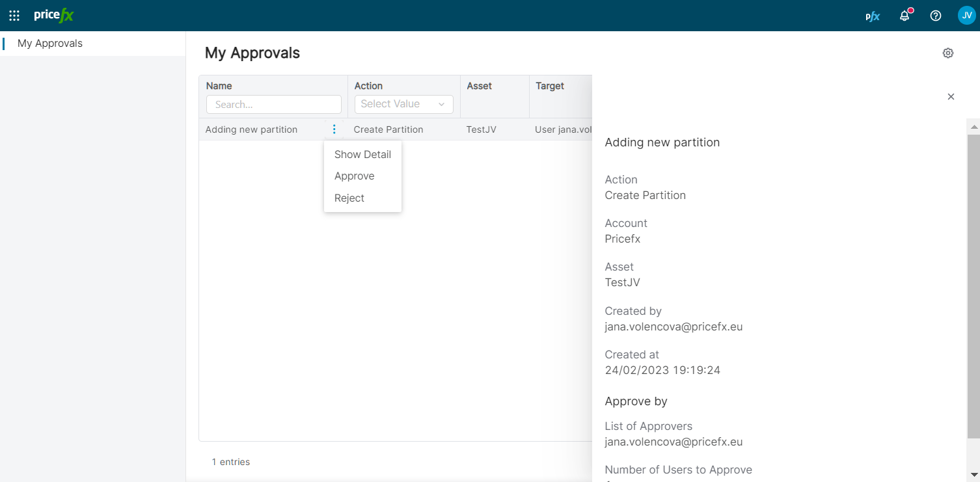Close the approval detail panel
Viewport: 980px width, 482px height.
tap(951, 97)
